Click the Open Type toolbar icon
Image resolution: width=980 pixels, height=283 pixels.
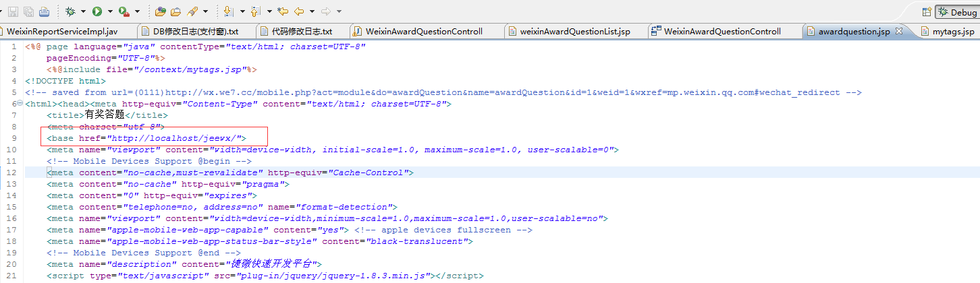click(160, 11)
